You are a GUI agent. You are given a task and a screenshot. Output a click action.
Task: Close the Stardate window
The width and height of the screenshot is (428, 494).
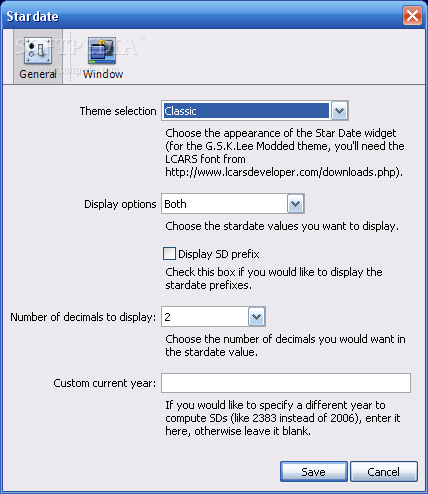point(412,16)
